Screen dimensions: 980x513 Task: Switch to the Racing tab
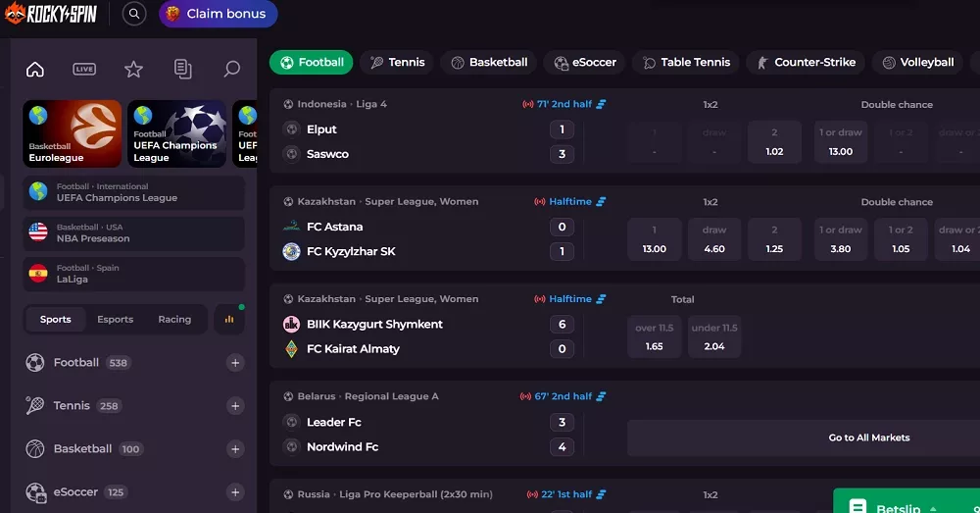174,319
